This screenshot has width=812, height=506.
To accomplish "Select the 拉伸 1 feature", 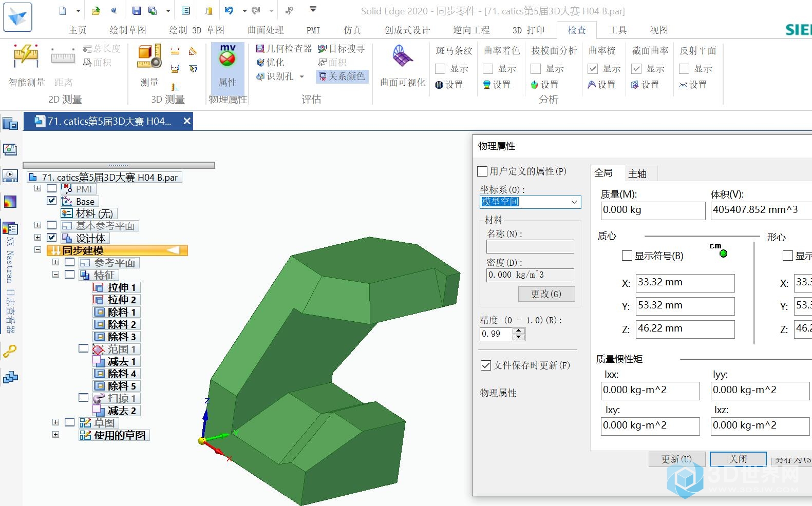I will tap(116, 287).
